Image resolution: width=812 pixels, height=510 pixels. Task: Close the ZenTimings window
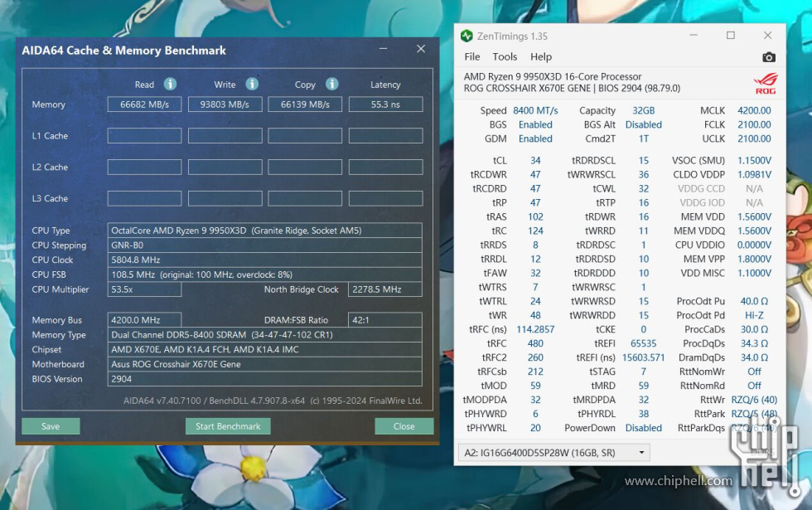click(767, 35)
